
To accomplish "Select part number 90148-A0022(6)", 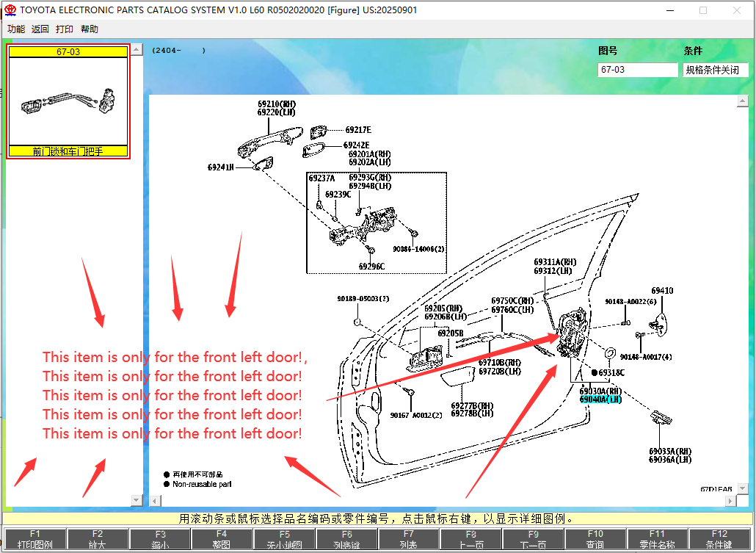I will click(630, 302).
